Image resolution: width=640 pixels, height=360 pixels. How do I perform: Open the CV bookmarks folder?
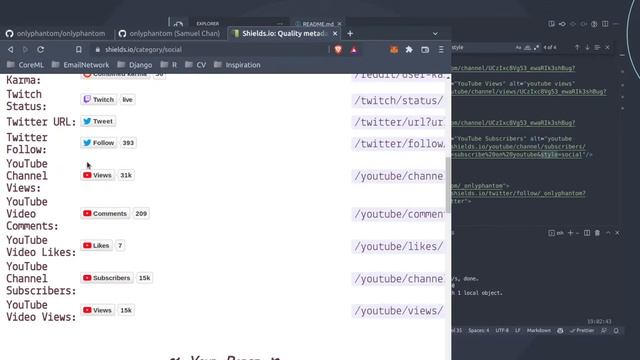(196, 65)
